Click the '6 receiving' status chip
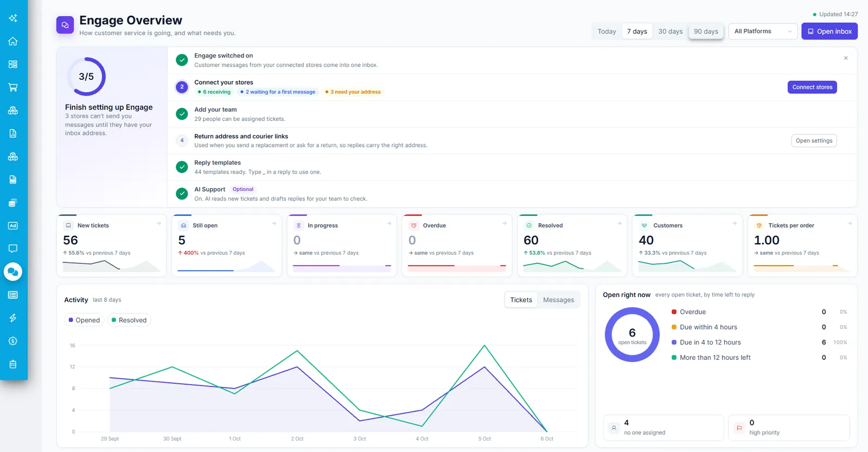 coord(214,92)
